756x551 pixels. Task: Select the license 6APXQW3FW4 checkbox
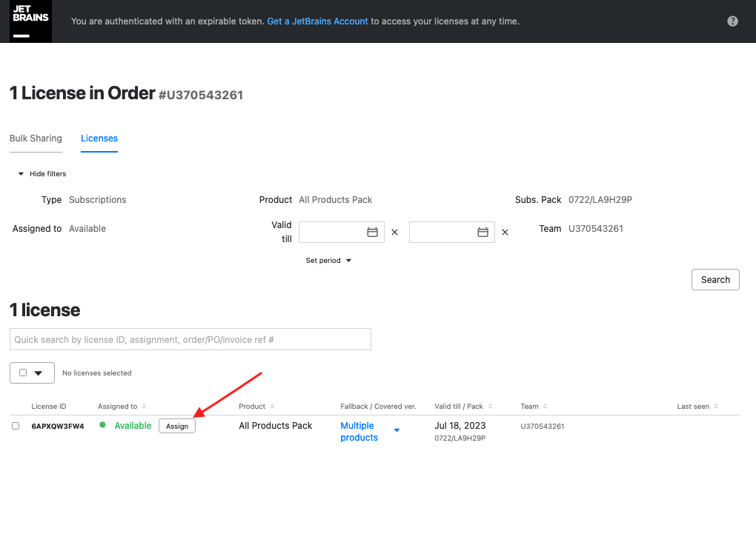pyautogui.click(x=16, y=426)
